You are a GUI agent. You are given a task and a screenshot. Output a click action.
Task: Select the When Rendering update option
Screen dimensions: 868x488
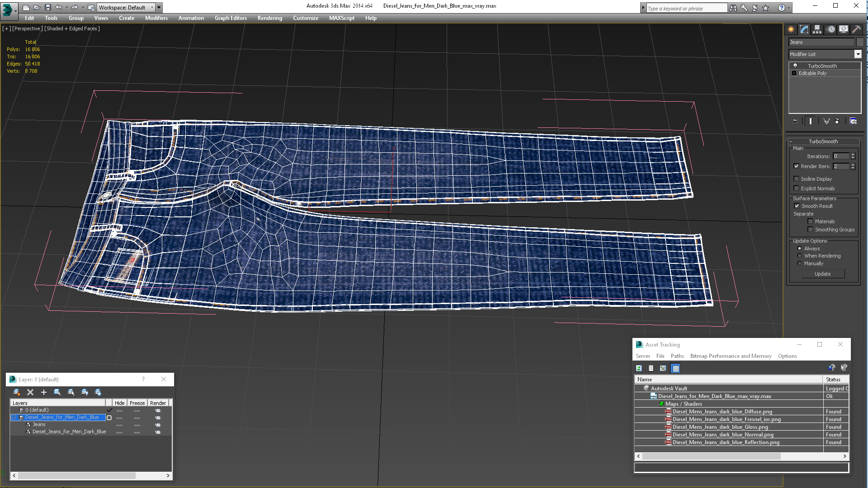(x=799, y=256)
